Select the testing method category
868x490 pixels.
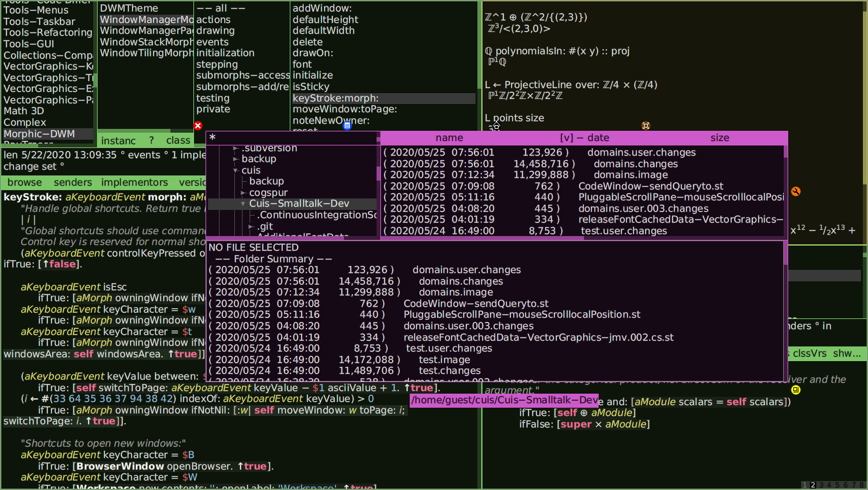(242, 98)
